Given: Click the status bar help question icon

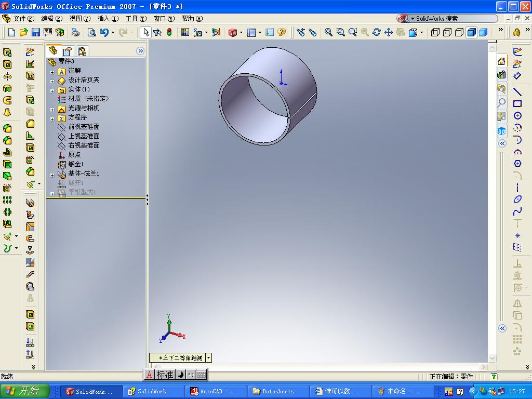Looking at the screenshot, I should pyautogui.click(x=494, y=377).
